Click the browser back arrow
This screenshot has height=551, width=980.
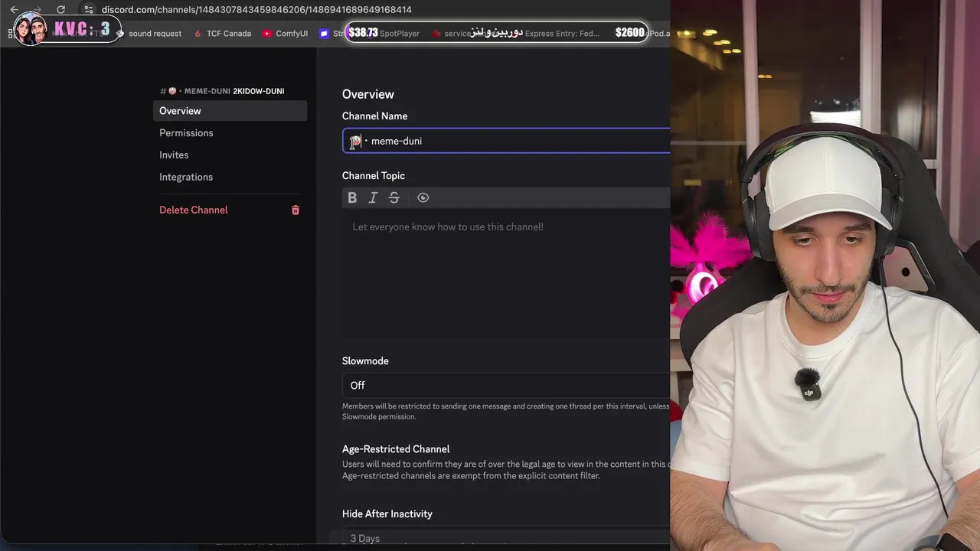point(14,10)
